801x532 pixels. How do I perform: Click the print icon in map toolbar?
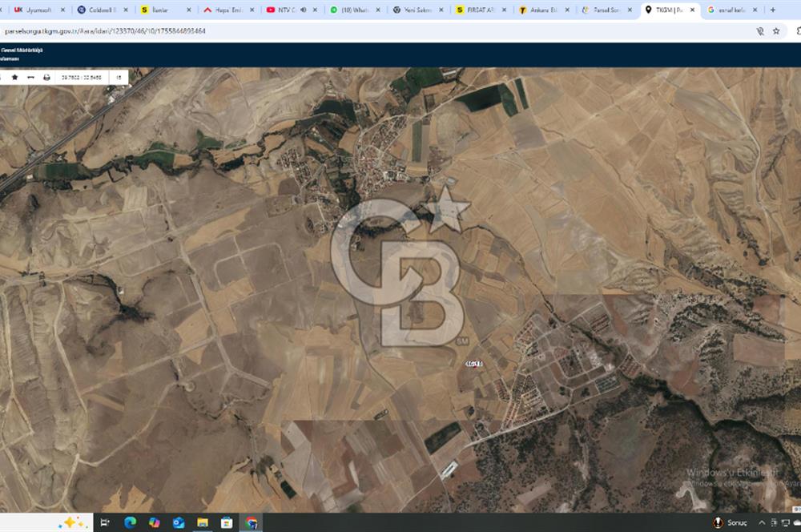coord(46,77)
